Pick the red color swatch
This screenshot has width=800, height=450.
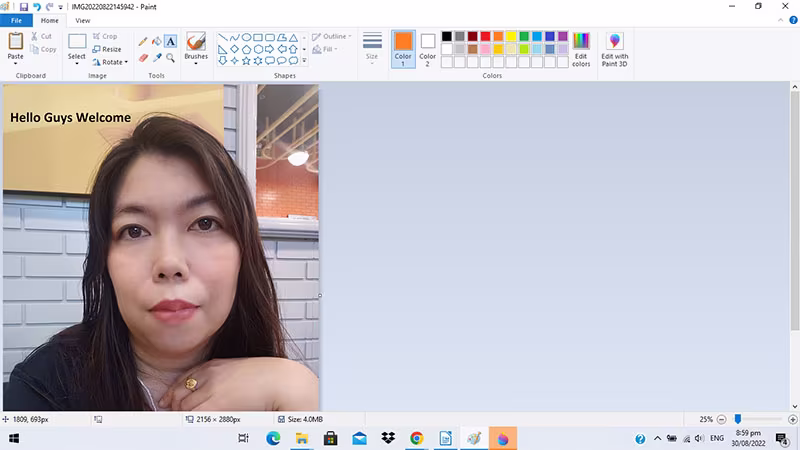coord(485,36)
